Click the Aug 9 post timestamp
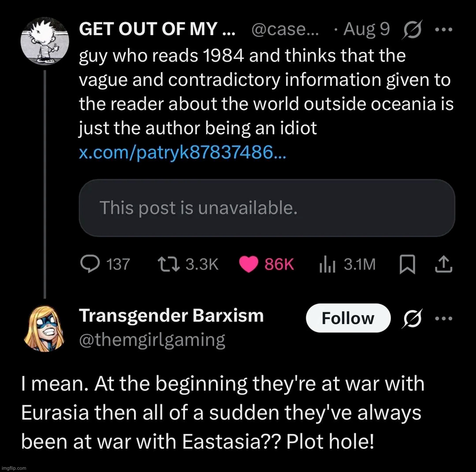Viewport: 476px width, 472px height. click(366, 29)
